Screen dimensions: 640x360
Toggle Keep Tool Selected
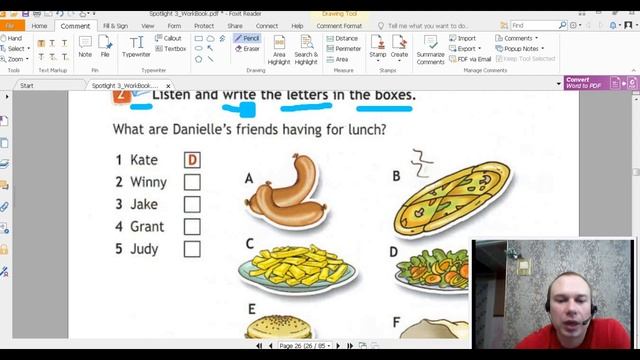click(526, 59)
